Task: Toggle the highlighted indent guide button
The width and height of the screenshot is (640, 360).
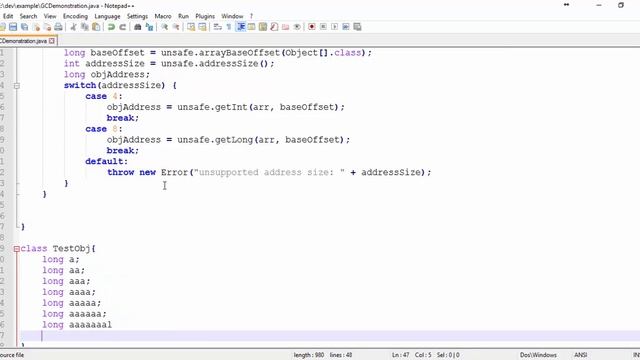Action: click(241, 27)
